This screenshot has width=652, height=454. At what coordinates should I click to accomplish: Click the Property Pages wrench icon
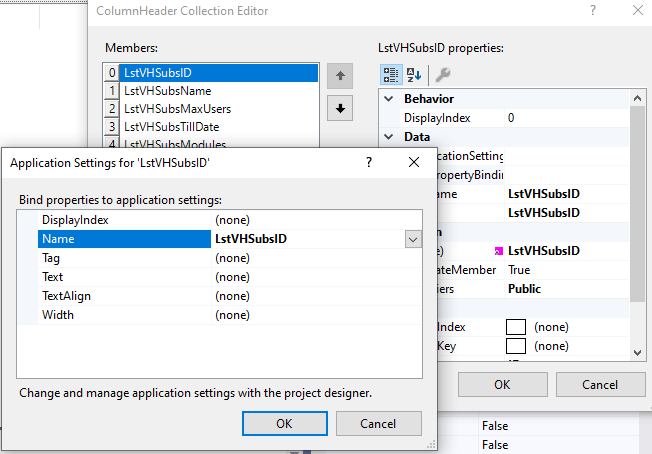coord(442,74)
